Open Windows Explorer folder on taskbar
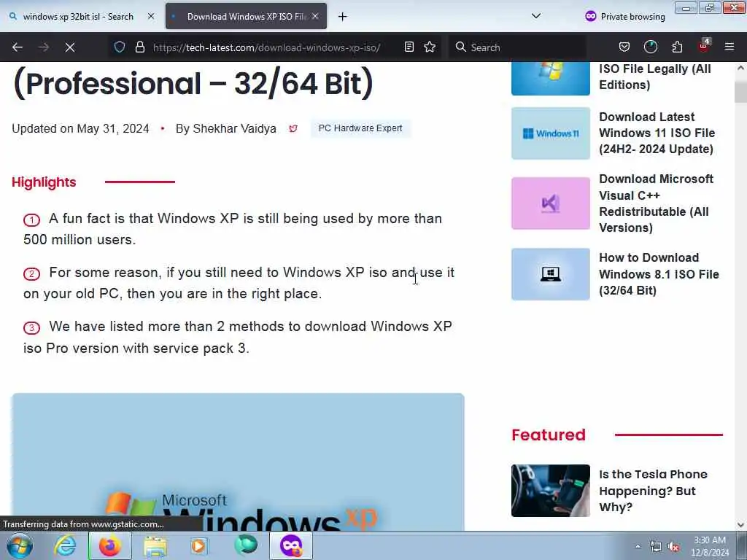 (155, 545)
